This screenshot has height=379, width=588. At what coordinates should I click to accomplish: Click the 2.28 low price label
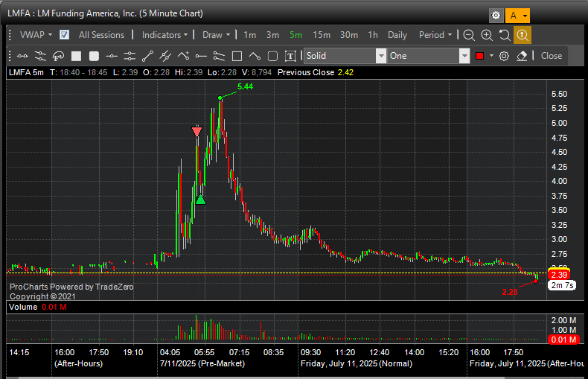[x=510, y=292]
